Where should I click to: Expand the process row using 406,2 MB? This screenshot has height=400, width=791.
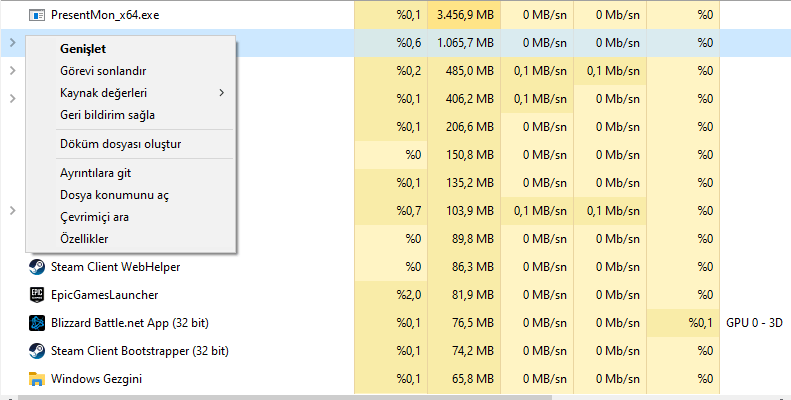point(11,99)
